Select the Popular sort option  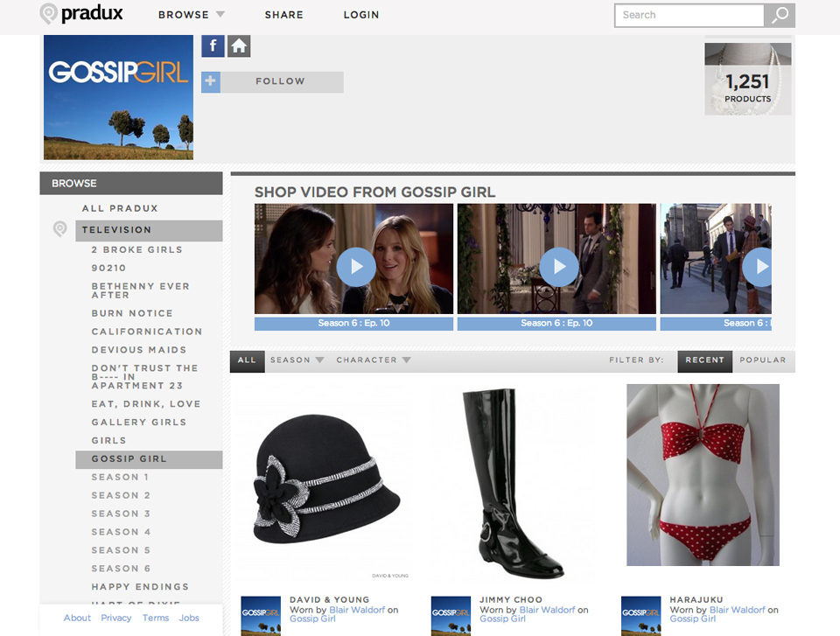pyautogui.click(x=763, y=360)
